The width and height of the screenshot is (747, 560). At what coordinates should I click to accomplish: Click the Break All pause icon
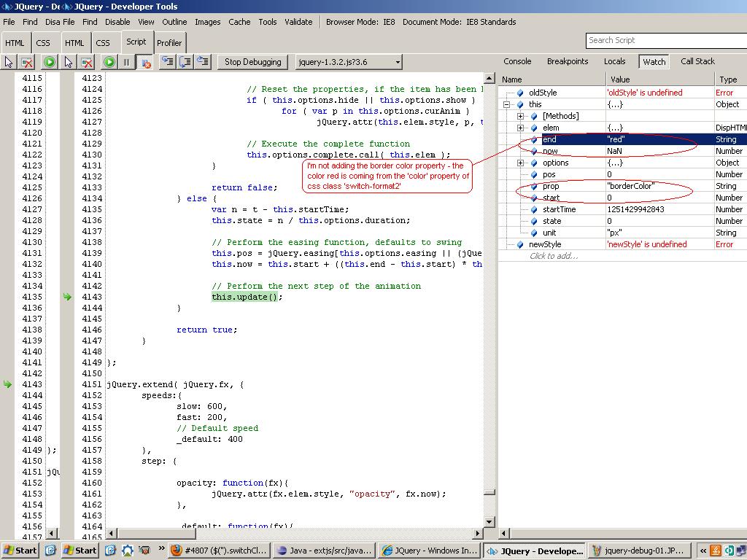coord(126,62)
